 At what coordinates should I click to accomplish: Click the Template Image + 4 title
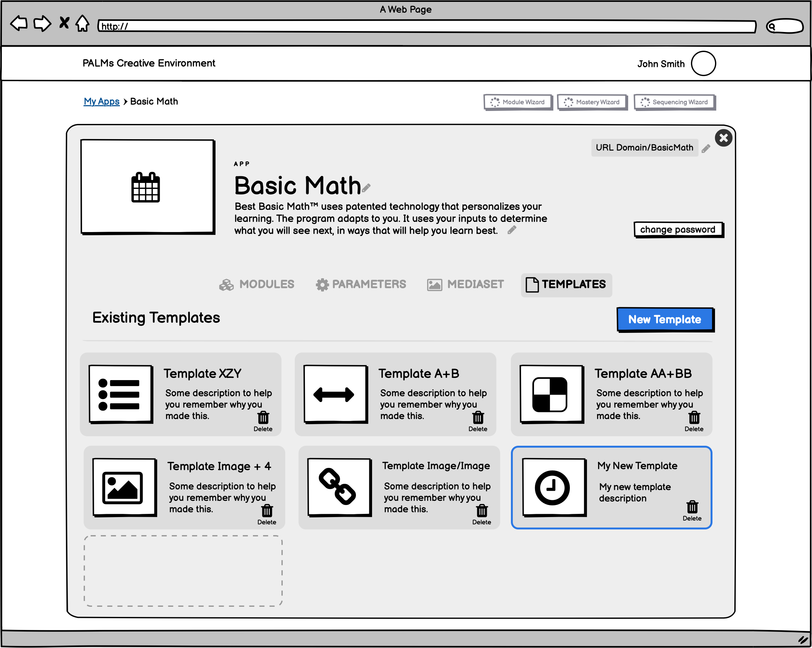coord(219,466)
